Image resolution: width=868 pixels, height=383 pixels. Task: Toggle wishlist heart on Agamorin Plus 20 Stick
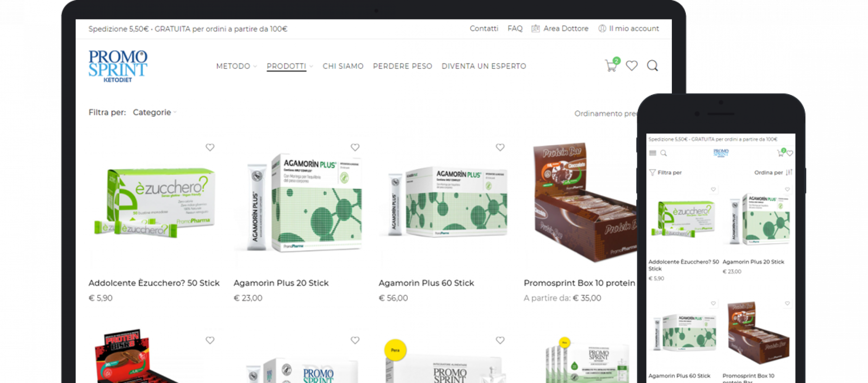355,147
